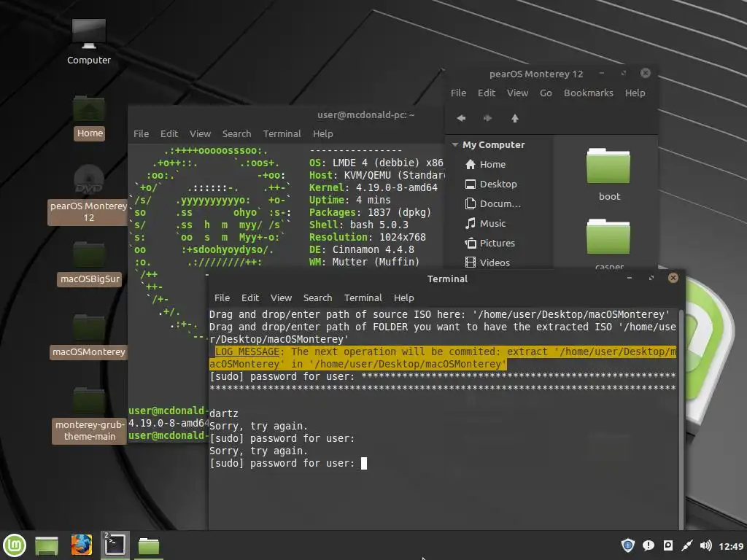Click the pearOS Monterey 12 window title
This screenshot has height=560, width=747.
536,74
